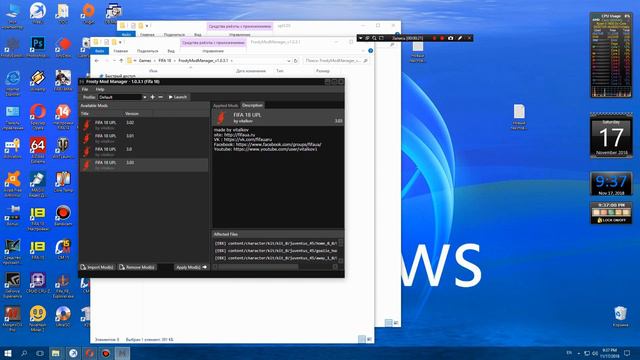Open the Файл tab in front Explorer window
The image size is (640, 360).
(100, 51)
